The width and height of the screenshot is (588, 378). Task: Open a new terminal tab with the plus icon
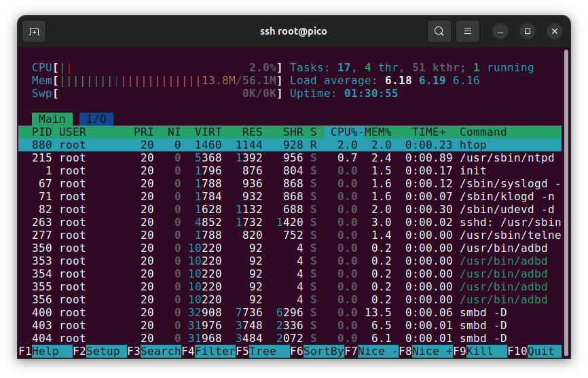coord(34,31)
